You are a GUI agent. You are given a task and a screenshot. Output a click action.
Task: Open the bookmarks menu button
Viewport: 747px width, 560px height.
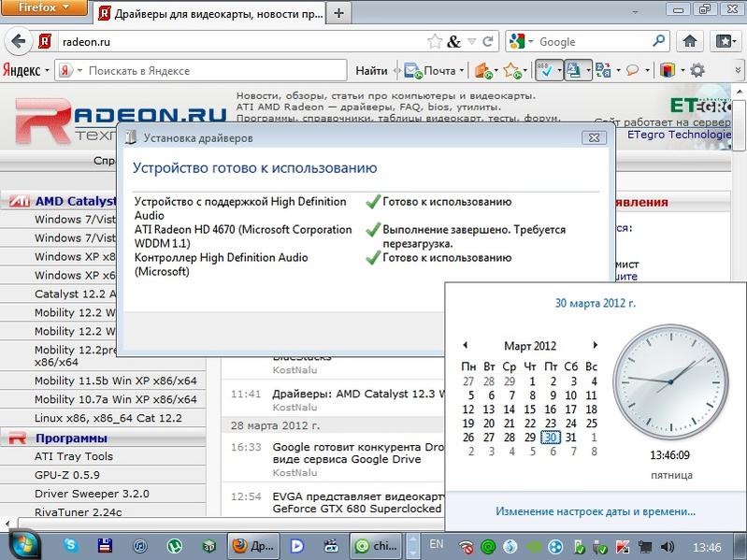[725, 41]
